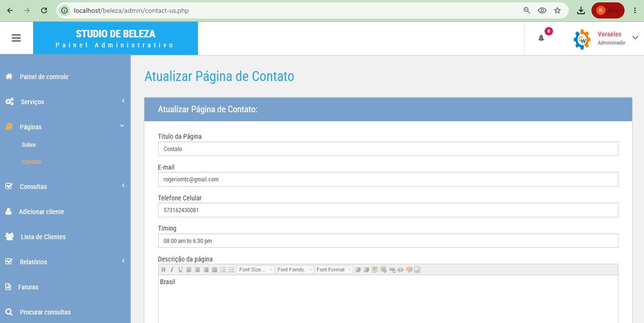Viewport: 644px width, 323px height.
Task: Insert an unordered bullet list
Action: tap(231, 269)
